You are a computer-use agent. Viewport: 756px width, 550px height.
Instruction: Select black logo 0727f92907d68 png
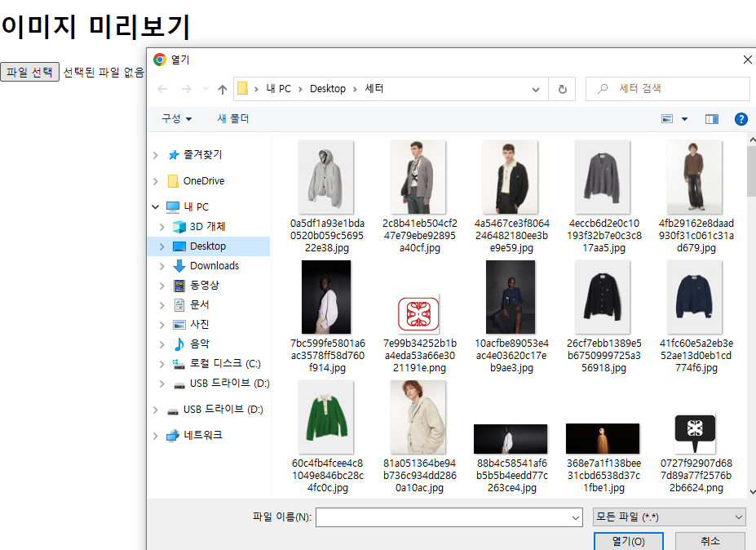tap(695, 433)
